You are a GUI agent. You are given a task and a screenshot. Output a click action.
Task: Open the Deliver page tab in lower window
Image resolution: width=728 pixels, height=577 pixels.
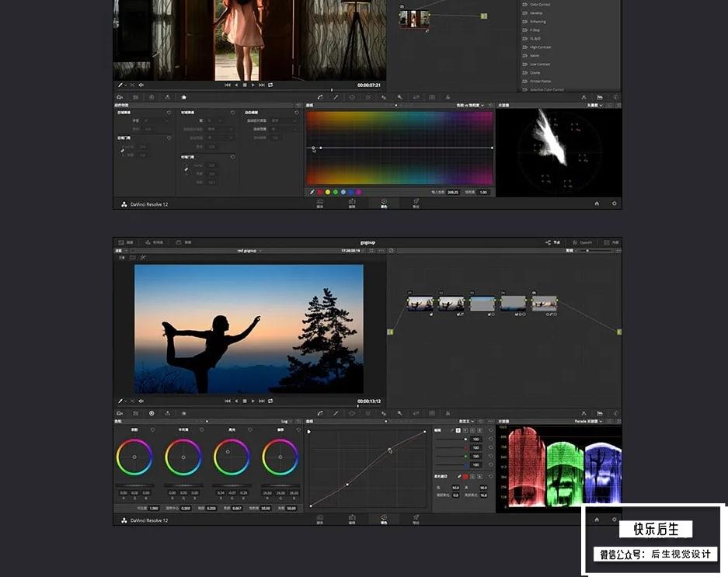click(x=416, y=519)
